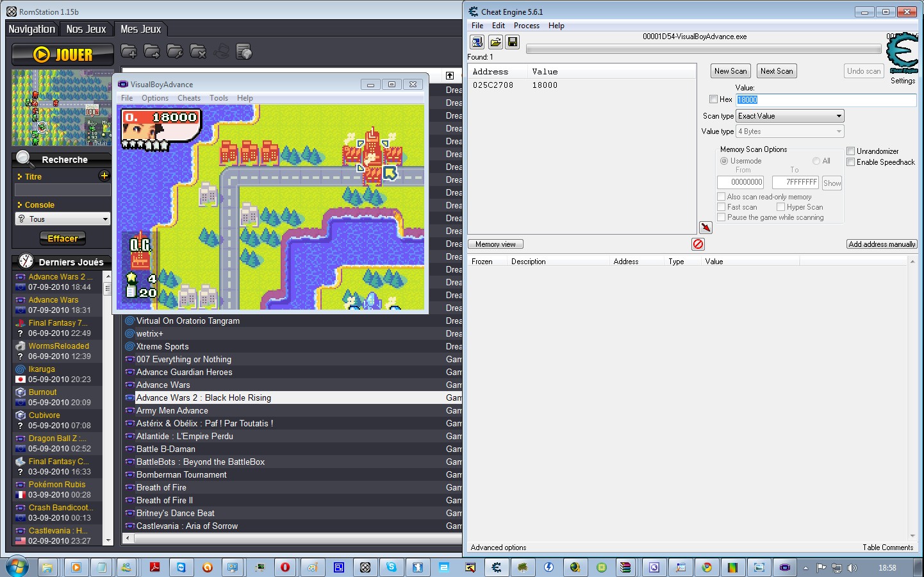Click the JOUER play button
This screenshot has height=577, width=924.
coord(63,54)
